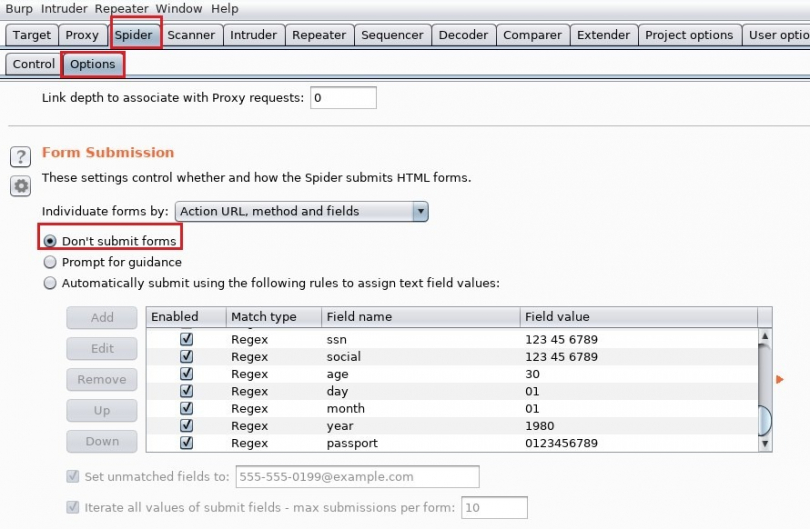The height and width of the screenshot is (529, 810).
Task: Open the Intruder menu in menu bar
Action: pyautogui.click(x=64, y=8)
